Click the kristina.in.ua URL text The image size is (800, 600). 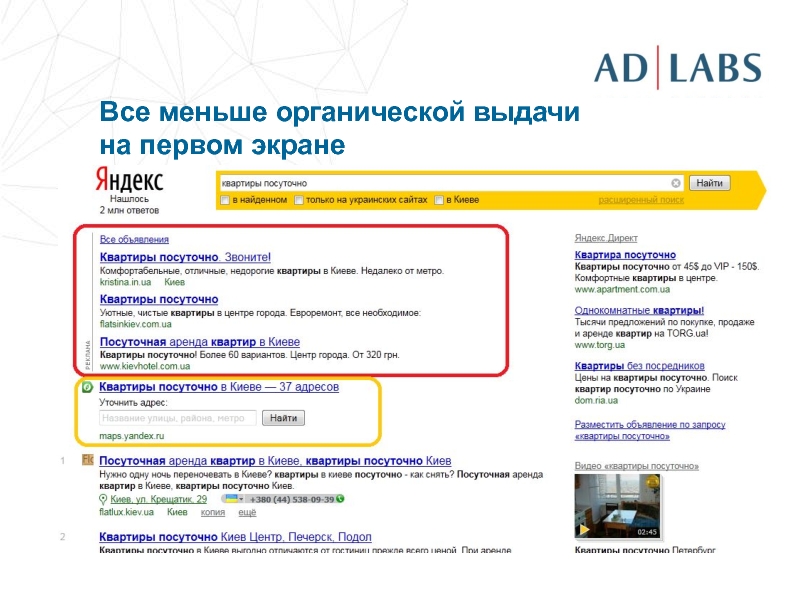tap(126, 282)
